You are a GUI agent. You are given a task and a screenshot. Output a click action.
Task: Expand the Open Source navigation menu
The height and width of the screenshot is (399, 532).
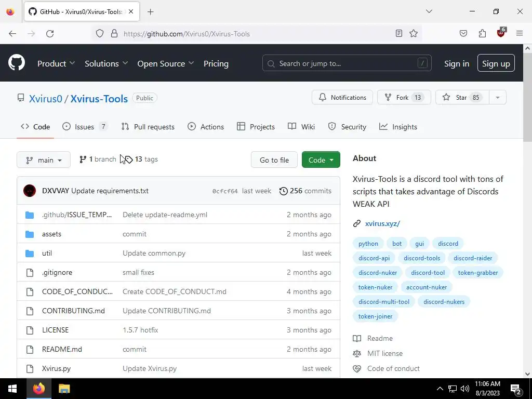(166, 63)
